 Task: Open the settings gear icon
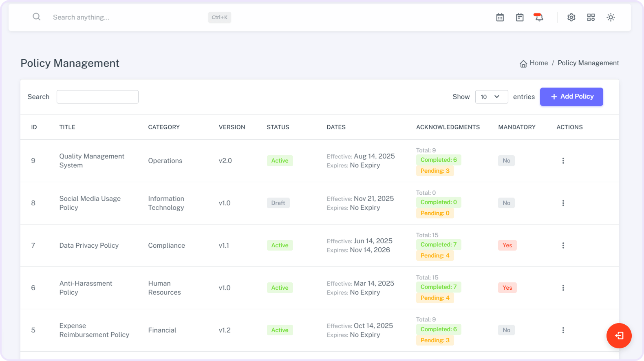pos(571,18)
